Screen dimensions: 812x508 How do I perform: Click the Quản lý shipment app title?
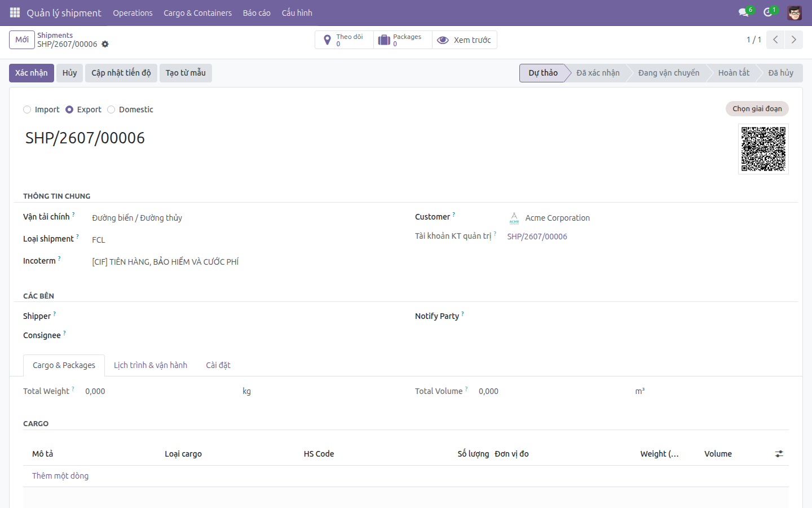64,13
